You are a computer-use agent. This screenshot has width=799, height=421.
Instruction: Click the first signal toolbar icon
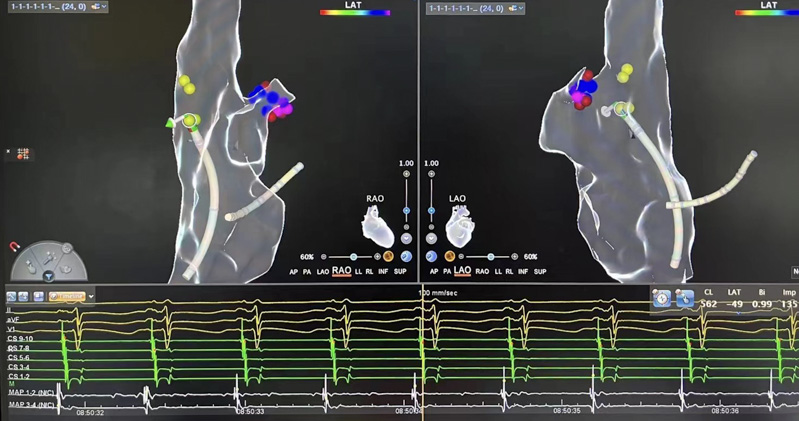click(x=12, y=297)
